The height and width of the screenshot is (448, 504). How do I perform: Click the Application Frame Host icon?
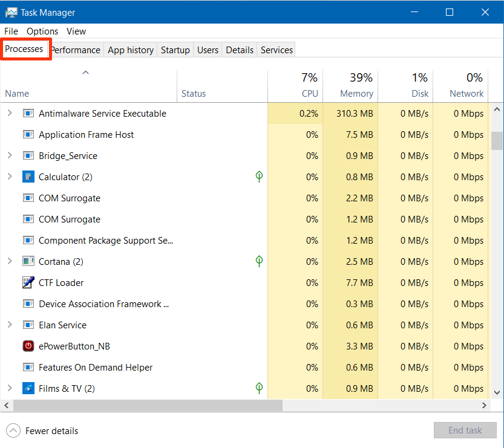point(28,135)
